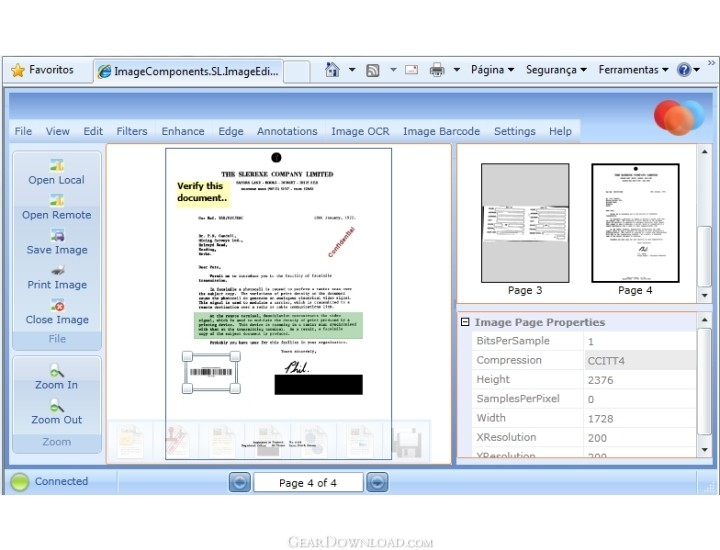Open the Filters menu
This screenshot has width=720, height=550.
point(132,131)
